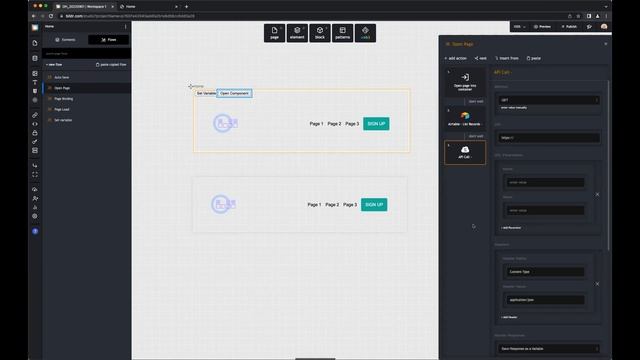
Task: Click the first URL parameter value field
Action: (x=545, y=182)
